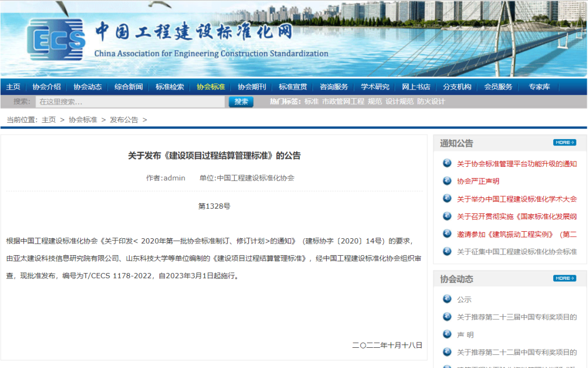The width and height of the screenshot is (588, 368).
Task: Click the search input field
Action: (x=130, y=102)
